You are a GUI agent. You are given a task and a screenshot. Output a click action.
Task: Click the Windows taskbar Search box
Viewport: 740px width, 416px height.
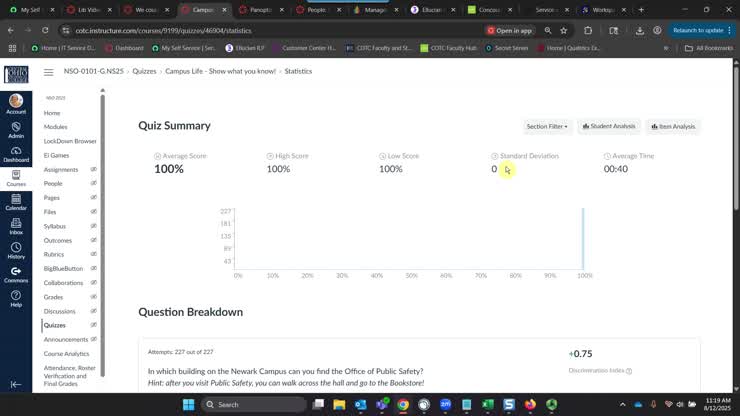pos(254,405)
